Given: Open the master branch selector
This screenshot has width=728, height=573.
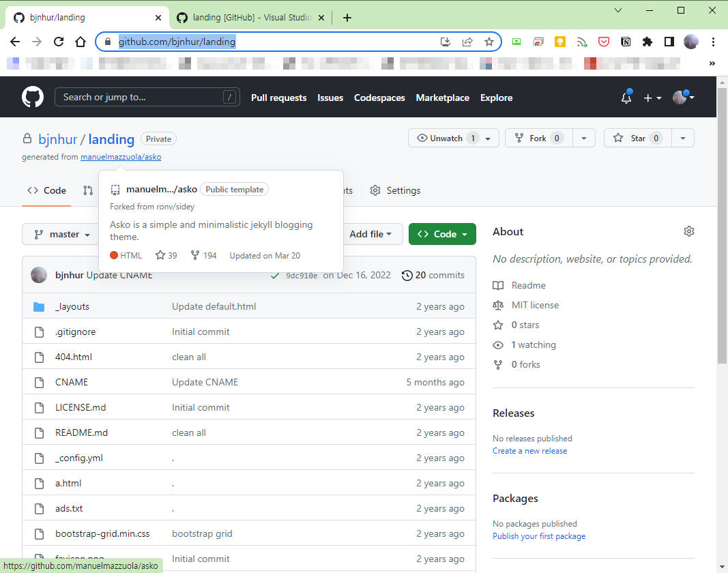Looking at the screenshot, I should [x=62, y=234].
